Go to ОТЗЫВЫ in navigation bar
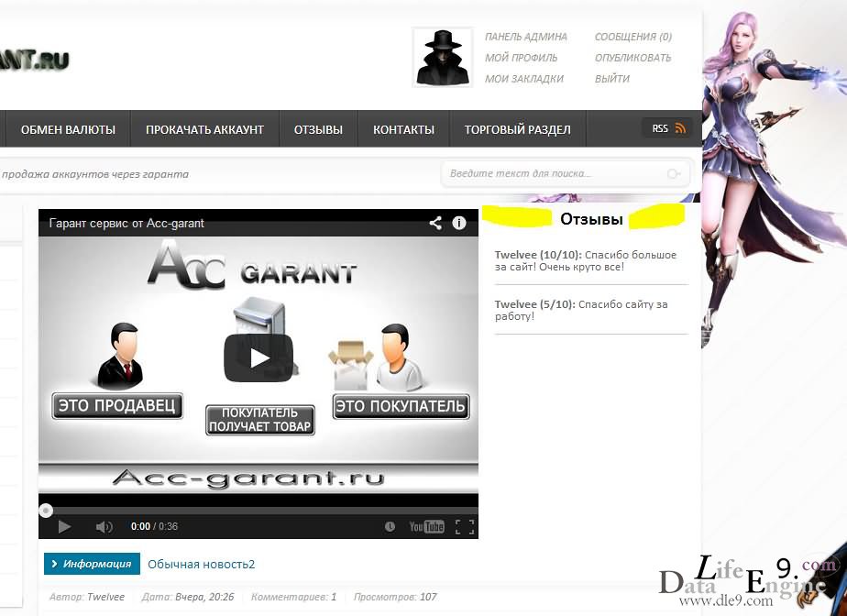This screenshot has height=616, width=847. (318, 129)
